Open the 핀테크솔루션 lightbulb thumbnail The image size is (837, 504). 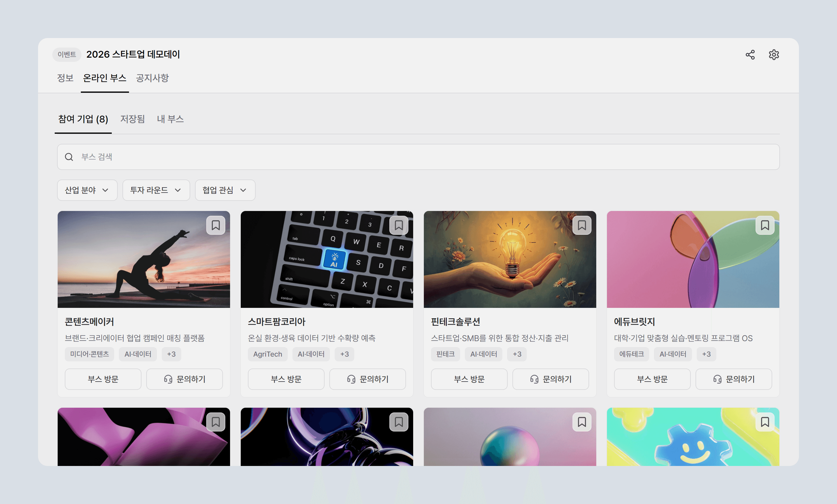pyautogui.click(x=510, y=259)
